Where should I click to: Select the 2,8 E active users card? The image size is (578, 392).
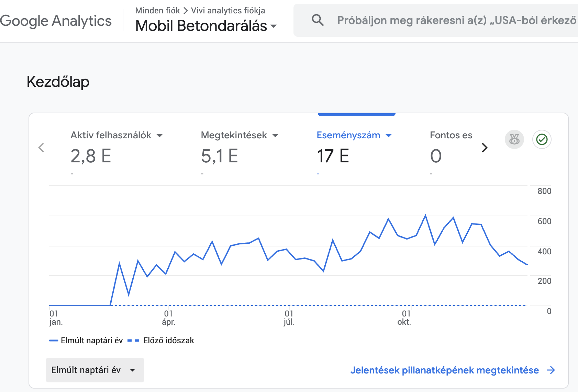coord(91,156)
